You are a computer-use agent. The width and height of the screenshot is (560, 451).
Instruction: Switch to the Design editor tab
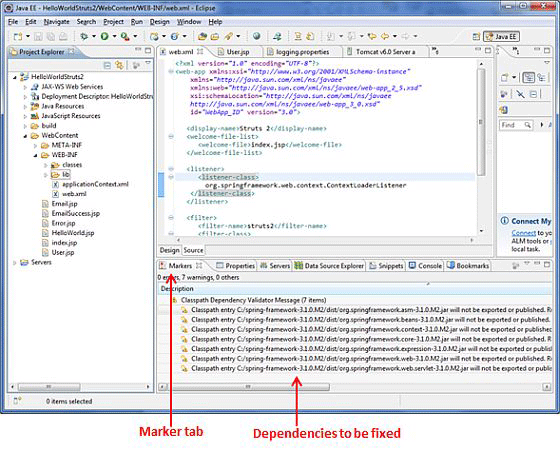[169, 250]
